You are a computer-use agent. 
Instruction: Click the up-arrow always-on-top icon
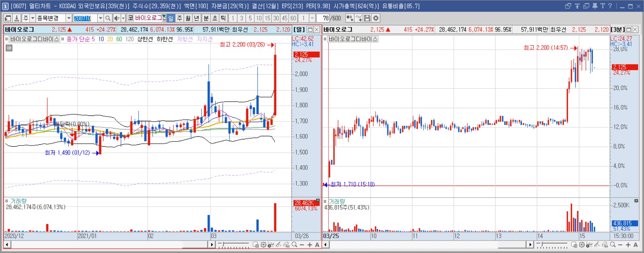(x=577, y=6)
